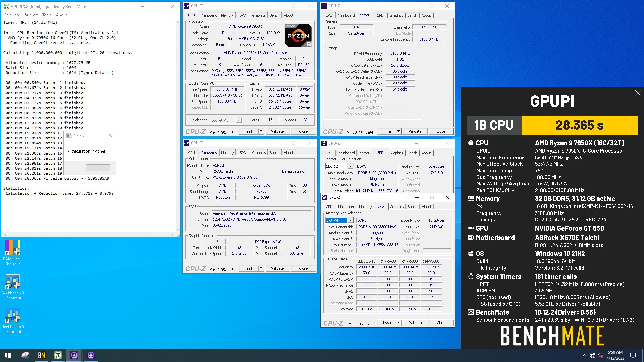This screenshot has width=644, height=362.
Task: Open Calculate menu in GPUPI
Action: pyautogui.click(x=12, y=15)
